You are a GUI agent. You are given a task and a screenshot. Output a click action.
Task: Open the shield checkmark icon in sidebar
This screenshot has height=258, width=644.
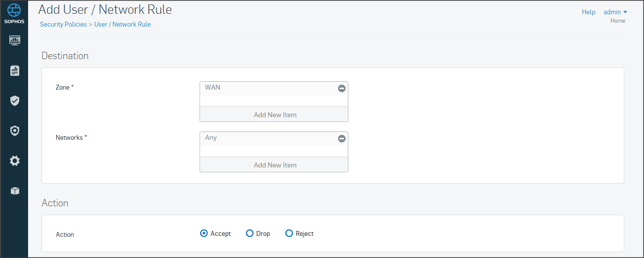(x=14, y=101)
